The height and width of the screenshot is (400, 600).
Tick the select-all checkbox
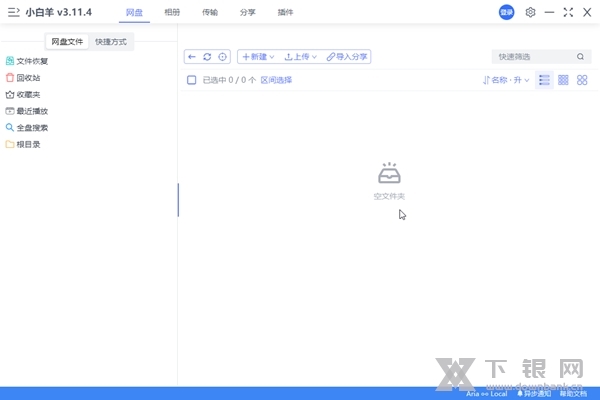[192, 80]
